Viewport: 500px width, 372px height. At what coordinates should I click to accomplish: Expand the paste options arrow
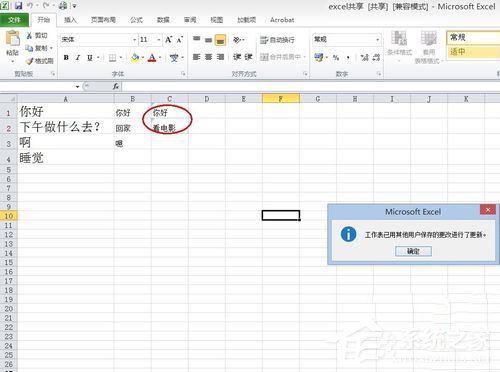pyautogui.click(x=13, y=61)
